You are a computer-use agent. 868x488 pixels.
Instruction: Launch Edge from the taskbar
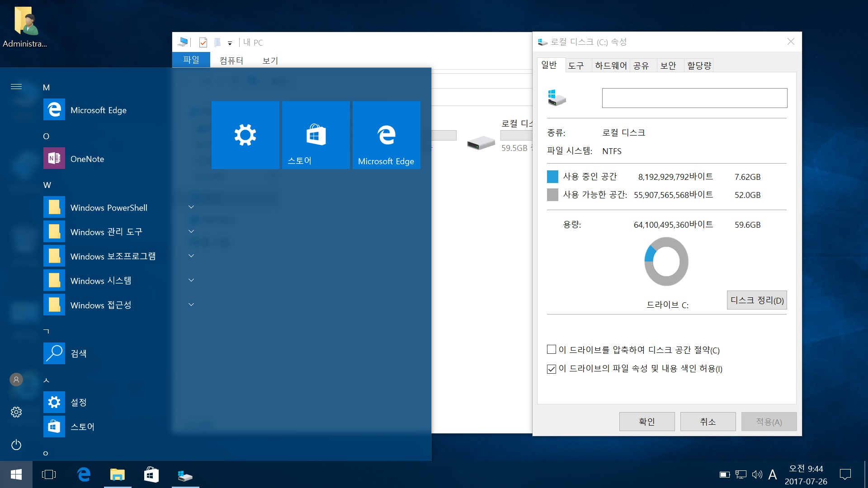[84, 474]
